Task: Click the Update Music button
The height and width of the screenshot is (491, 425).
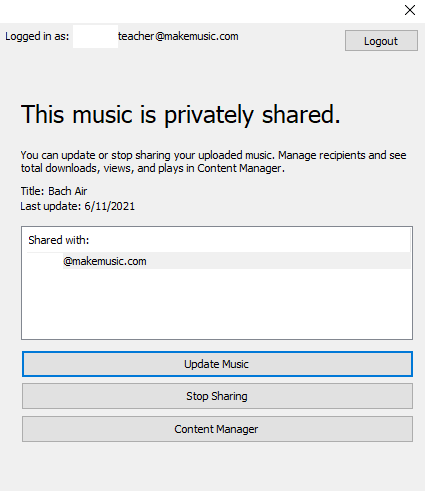Action: tap(217, 364)
